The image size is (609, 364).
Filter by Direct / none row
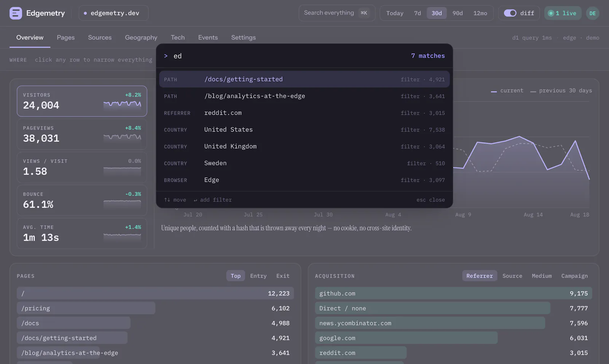pos(453,308)
